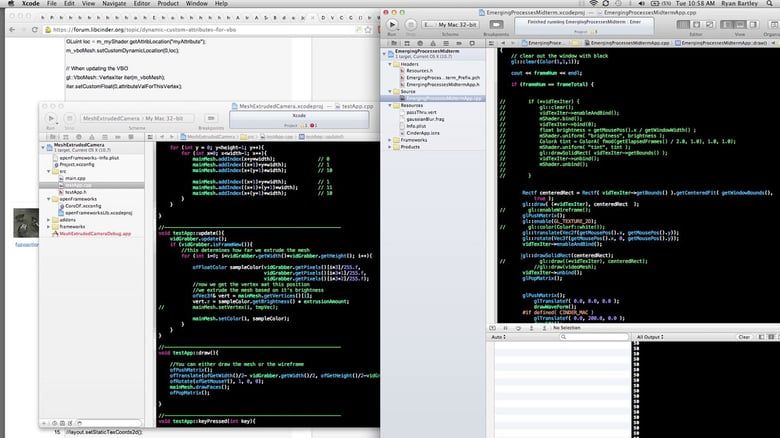Collapse the Headers group
This screenshot has width=780, height=438.
point(390,64)
